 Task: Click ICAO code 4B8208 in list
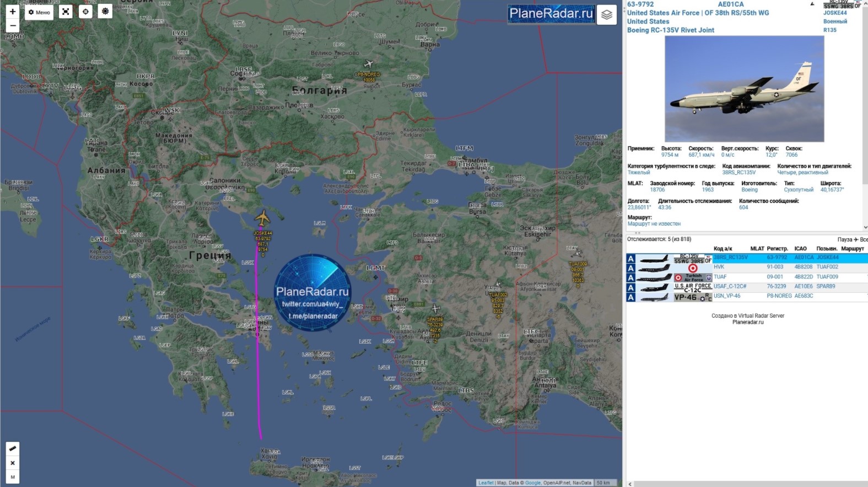(x=804, y=267)
